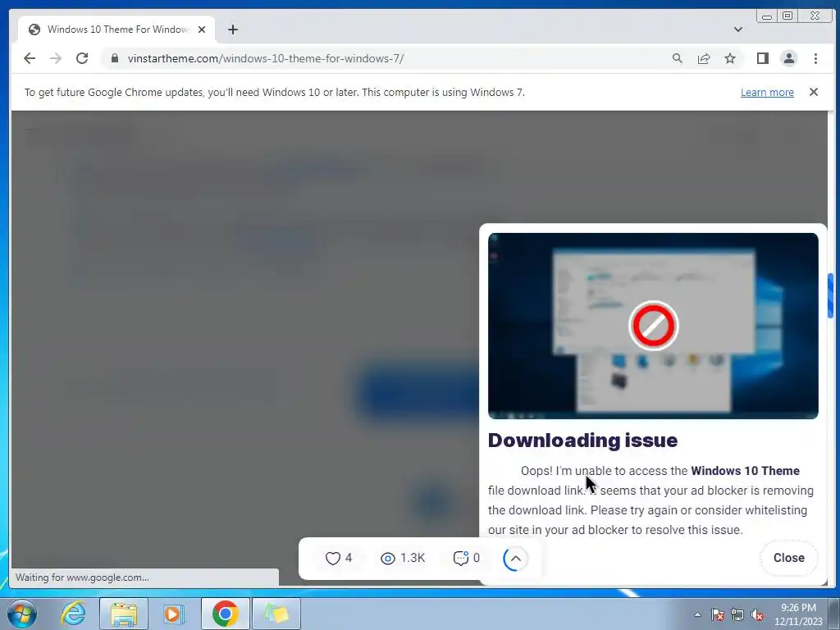Viewport: 840px width, 630px height.
Task: Bookmark this tab with the star
Action: 730,58
